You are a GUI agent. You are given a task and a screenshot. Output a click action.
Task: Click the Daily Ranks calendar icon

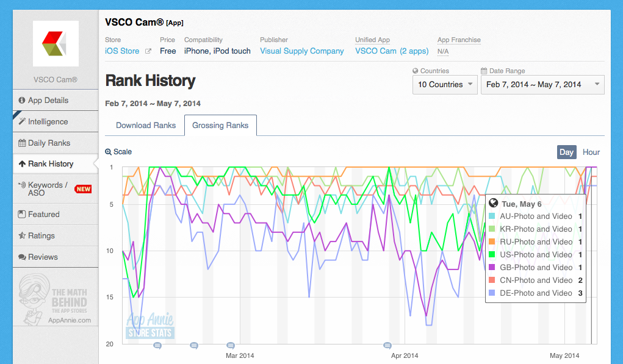[x=22, y=143]
